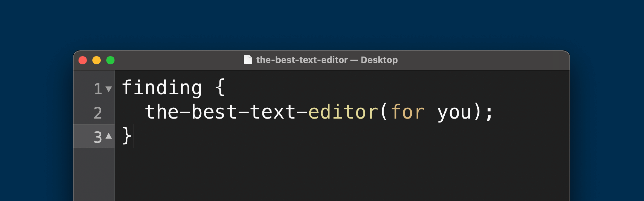644x201 pixels.
Task: Click line number 2 in the gutter
Action: pyautogui.click(x=98, y=113)
